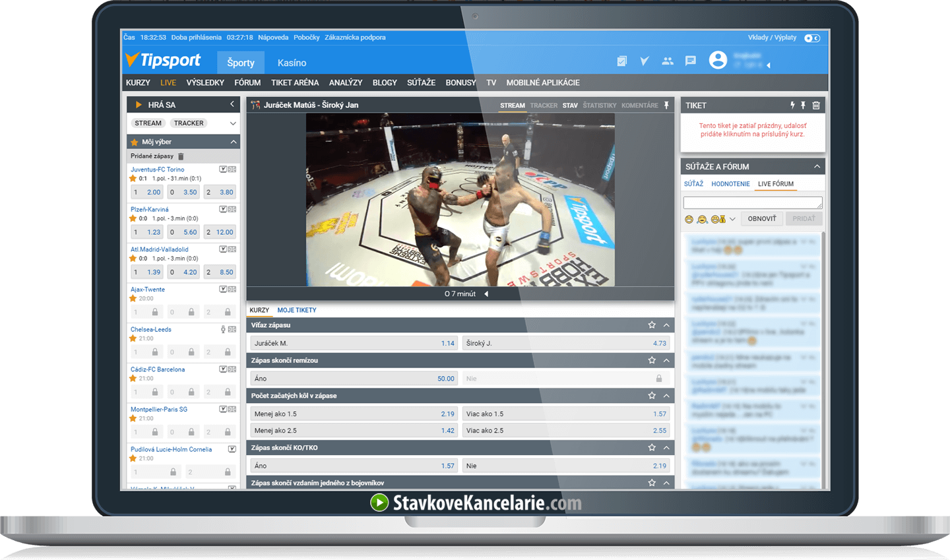Favorite the Zápas skončí KO/TKO market star
The height and width of the screenshot is (560, 950).
[652, 448]
